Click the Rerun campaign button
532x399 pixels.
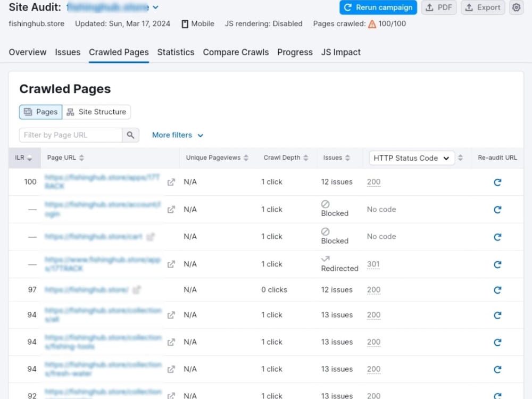(378, 7)
